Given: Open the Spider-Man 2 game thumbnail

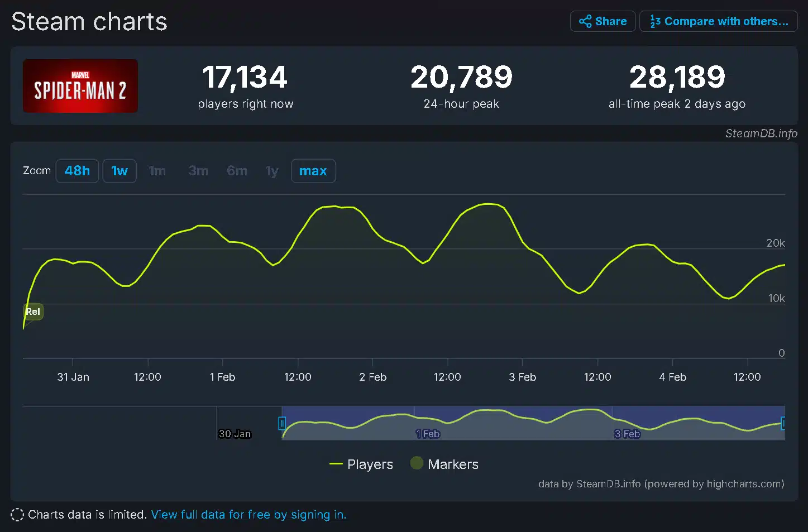Looking at the screenshot, I should click(x=80, y=86).
